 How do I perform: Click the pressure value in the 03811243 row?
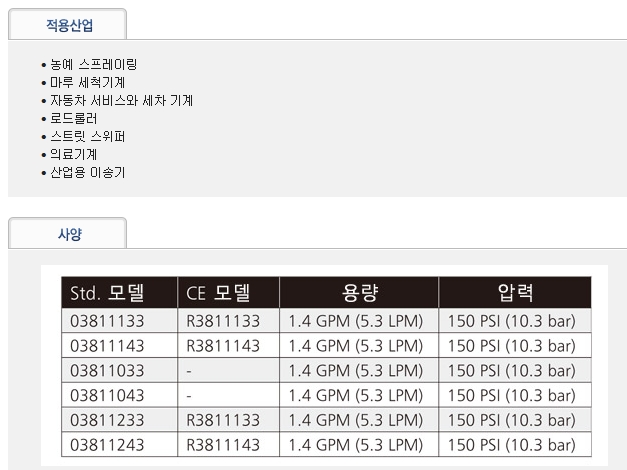pos(511,444)
